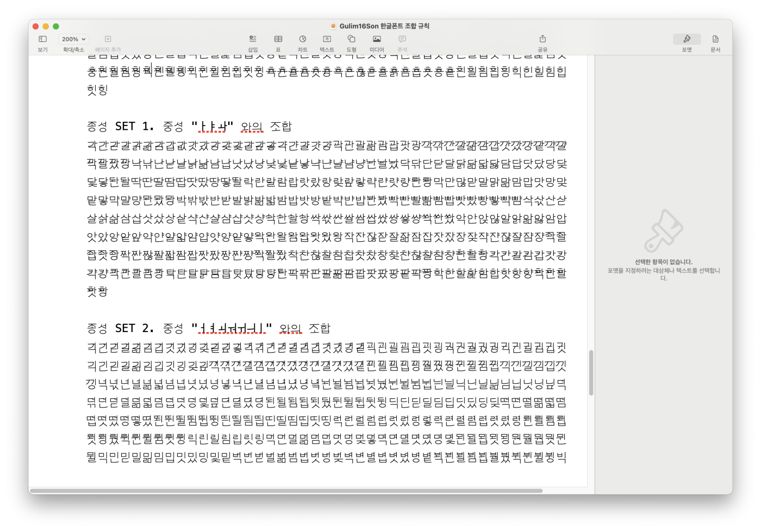
Task: Click the underlined word '와의' in SET 1 heading
Action: pyautogui.click(x=252, y=127)
